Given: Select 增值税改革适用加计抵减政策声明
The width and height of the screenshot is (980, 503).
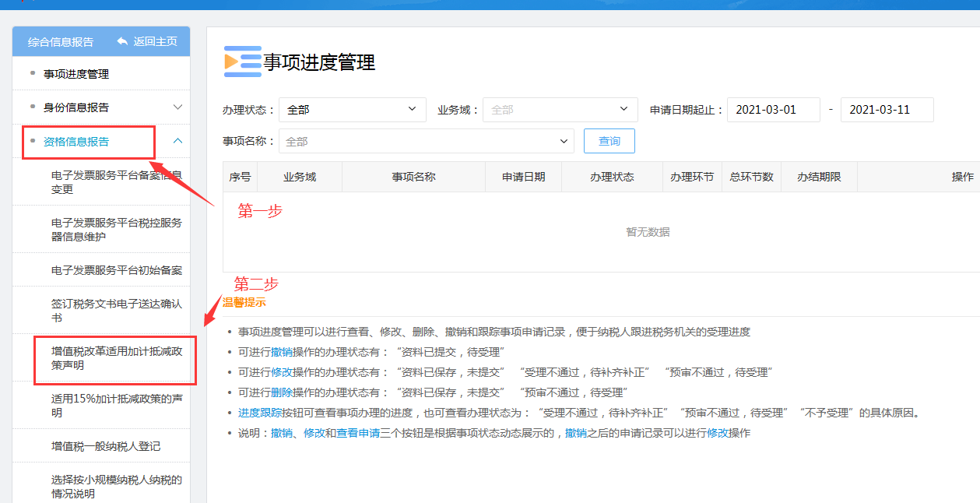Looking at the screenshot, I should (116, 358).
